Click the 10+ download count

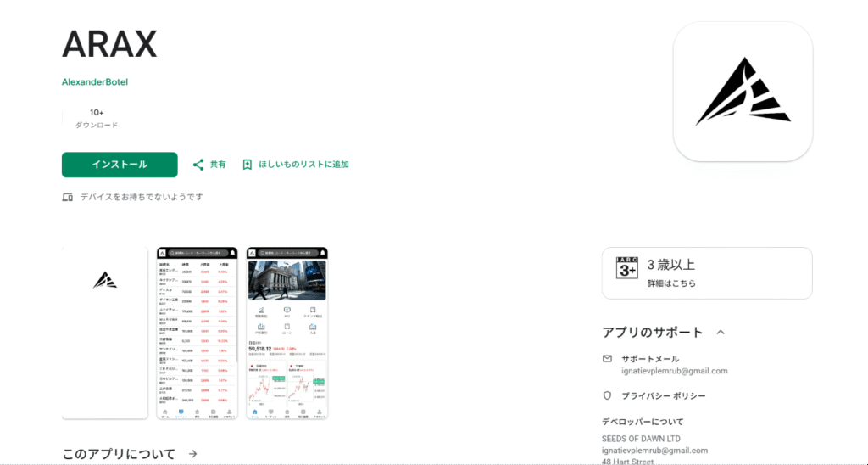[x=97, y=113]
